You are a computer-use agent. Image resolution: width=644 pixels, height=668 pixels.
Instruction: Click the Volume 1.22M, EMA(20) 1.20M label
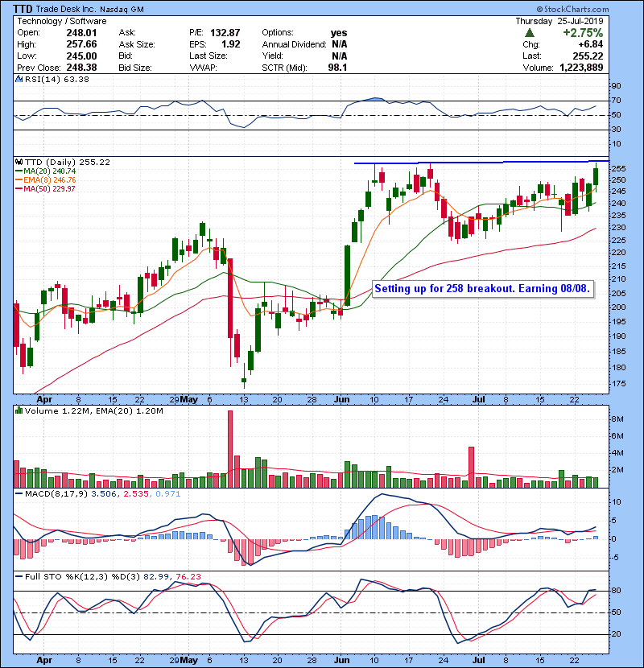point(93,410)
